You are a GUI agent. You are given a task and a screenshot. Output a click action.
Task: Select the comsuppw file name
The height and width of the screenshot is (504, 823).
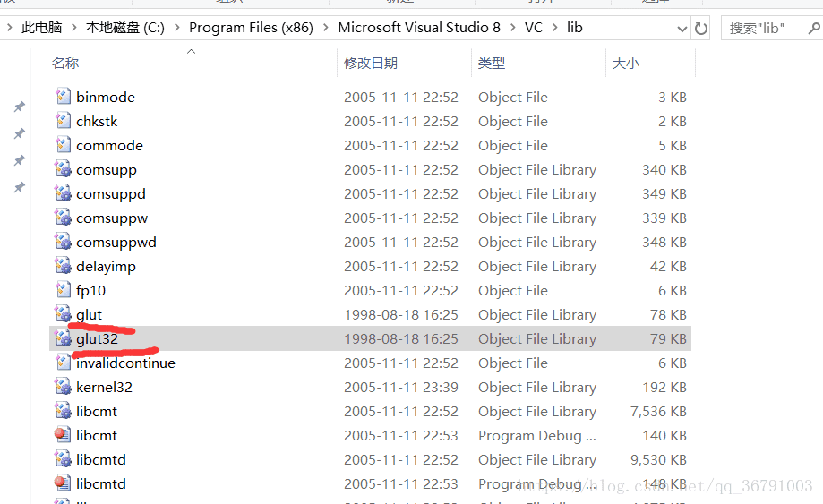pos(112,218)
